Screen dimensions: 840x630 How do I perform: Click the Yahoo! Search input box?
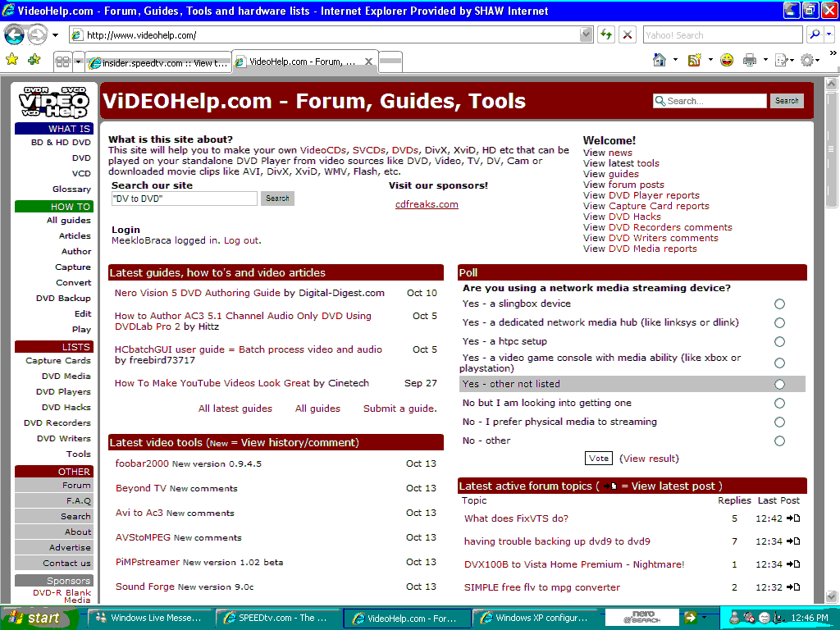pyautogui.click(x=724, y=34)
